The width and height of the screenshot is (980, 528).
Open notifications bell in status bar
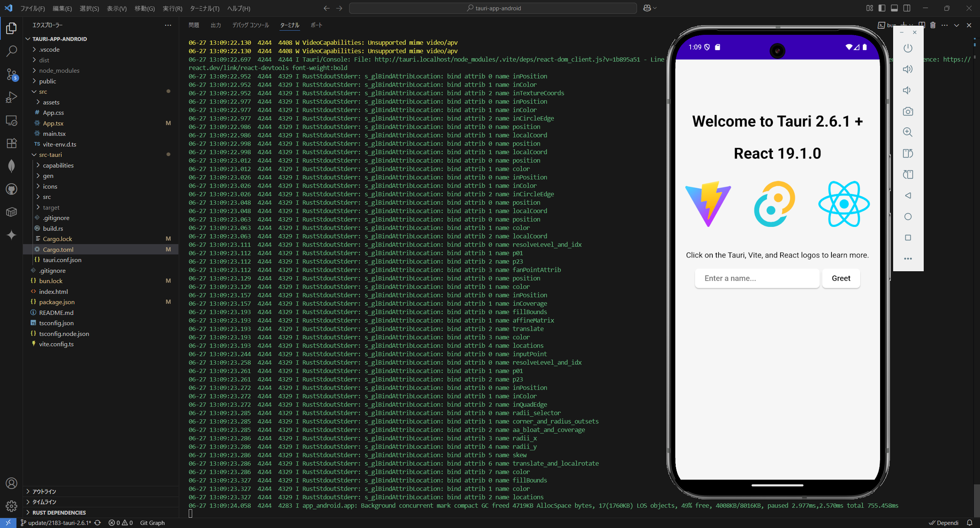coord(969,523)
